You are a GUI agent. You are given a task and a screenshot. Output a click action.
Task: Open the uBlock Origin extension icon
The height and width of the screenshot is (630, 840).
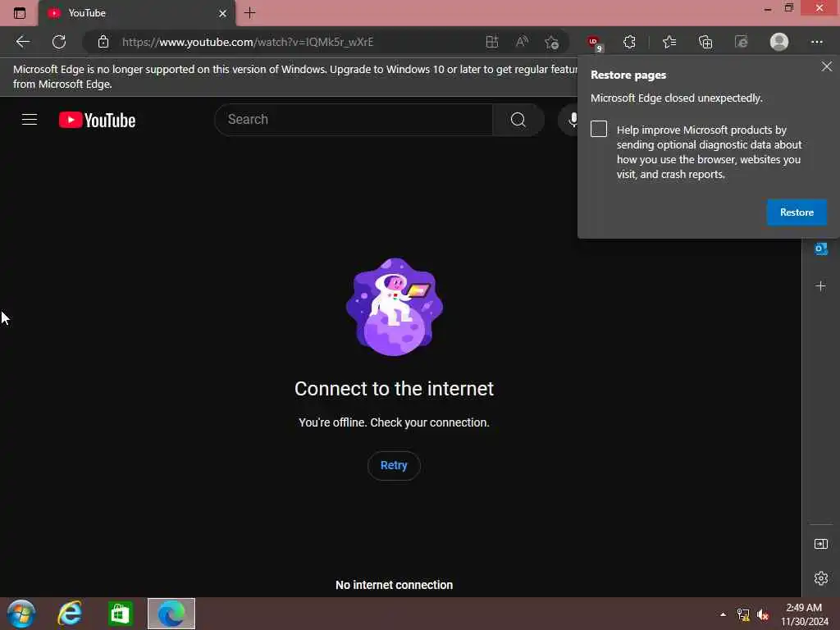(595, 43)
